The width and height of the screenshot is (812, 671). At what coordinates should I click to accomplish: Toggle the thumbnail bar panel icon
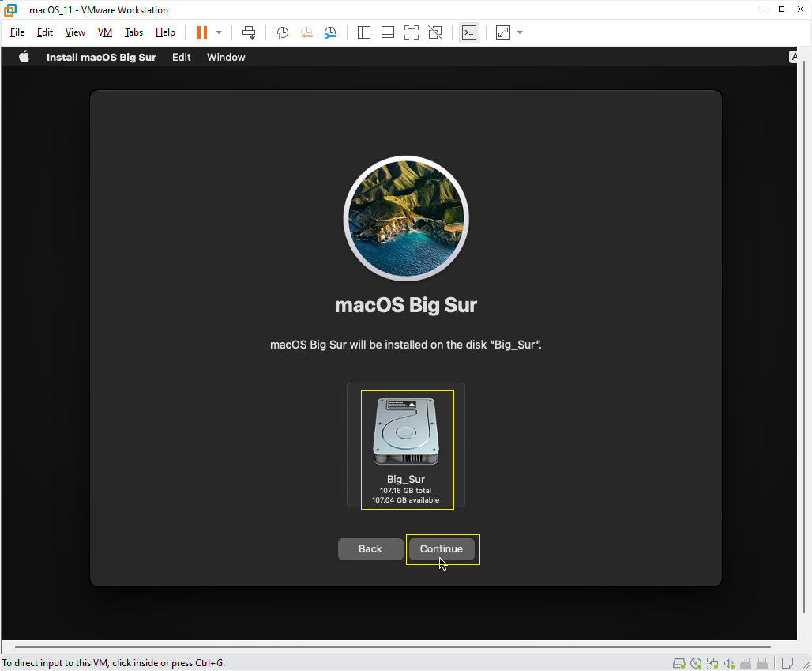pyautogui.click(x=387, y=32)
